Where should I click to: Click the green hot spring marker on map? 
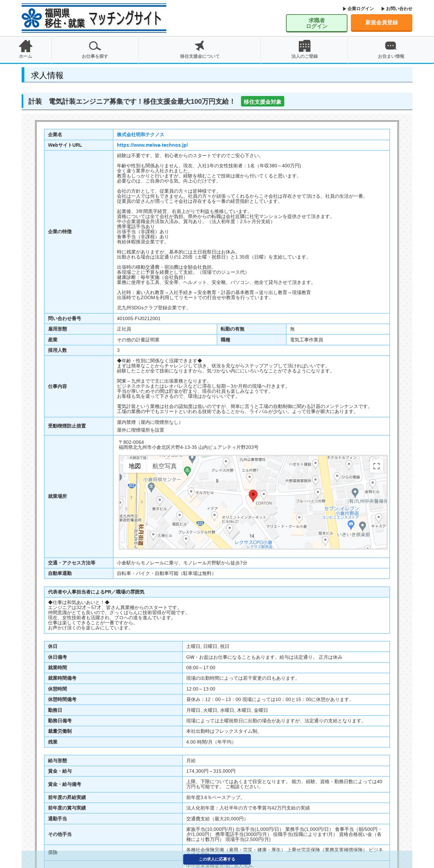coord(187,471)
